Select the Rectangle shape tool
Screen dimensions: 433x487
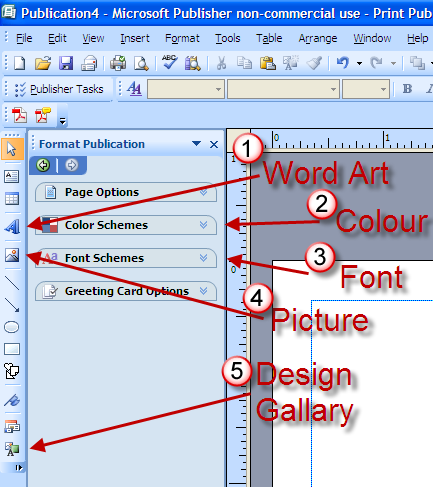click(x=12, y=349)
